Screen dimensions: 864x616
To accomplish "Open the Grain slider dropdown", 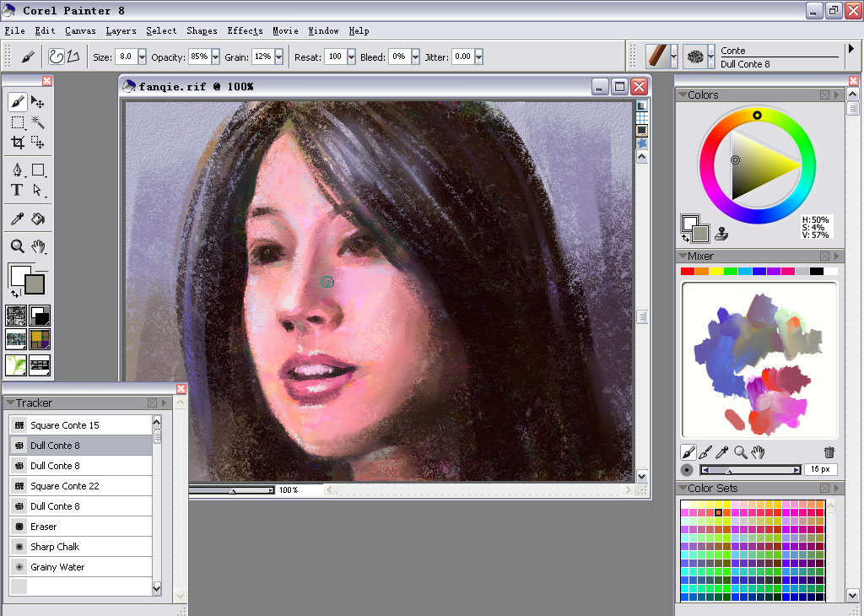I will pyautogui.click(x=278, y=57).
